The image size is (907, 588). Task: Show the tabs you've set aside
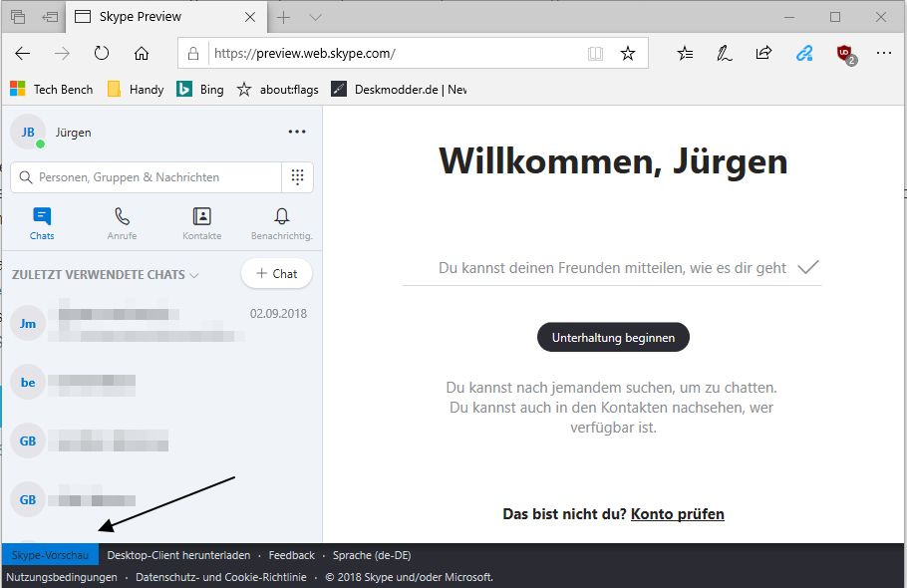pos(18,17)
